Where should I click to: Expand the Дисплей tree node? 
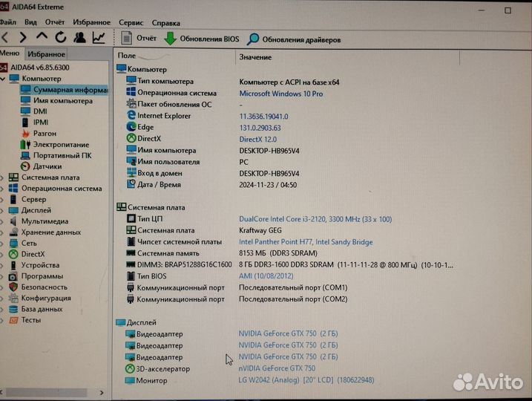click(x=3, y=210)
